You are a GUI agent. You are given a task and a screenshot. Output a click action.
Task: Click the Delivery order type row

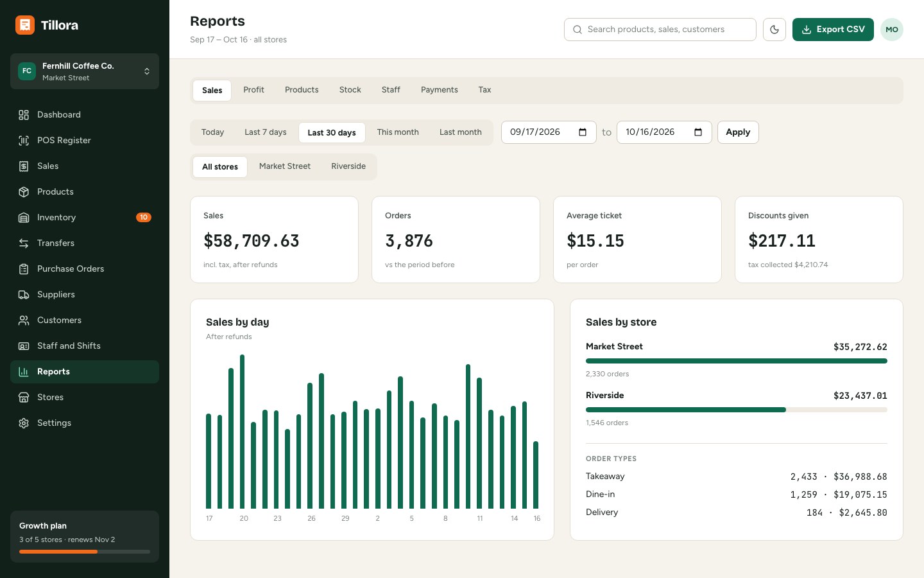(737, 512)
